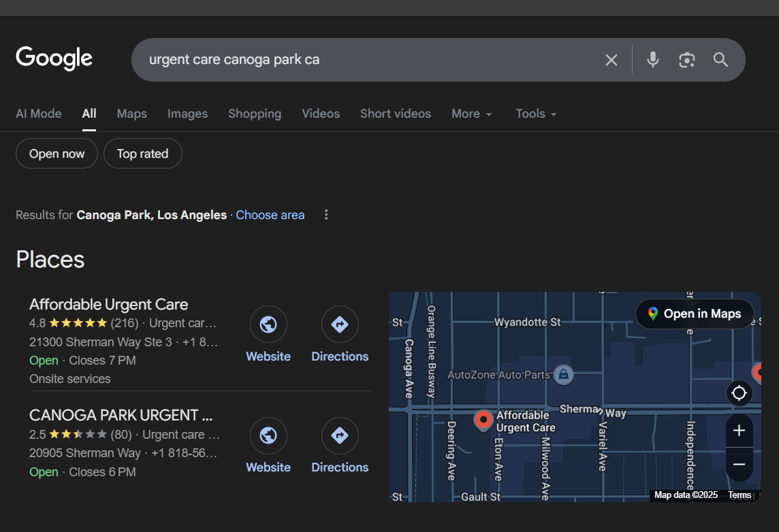Toggle the Open now filter
The width and height of the screenshot is (779, 532).
[57, 154]
